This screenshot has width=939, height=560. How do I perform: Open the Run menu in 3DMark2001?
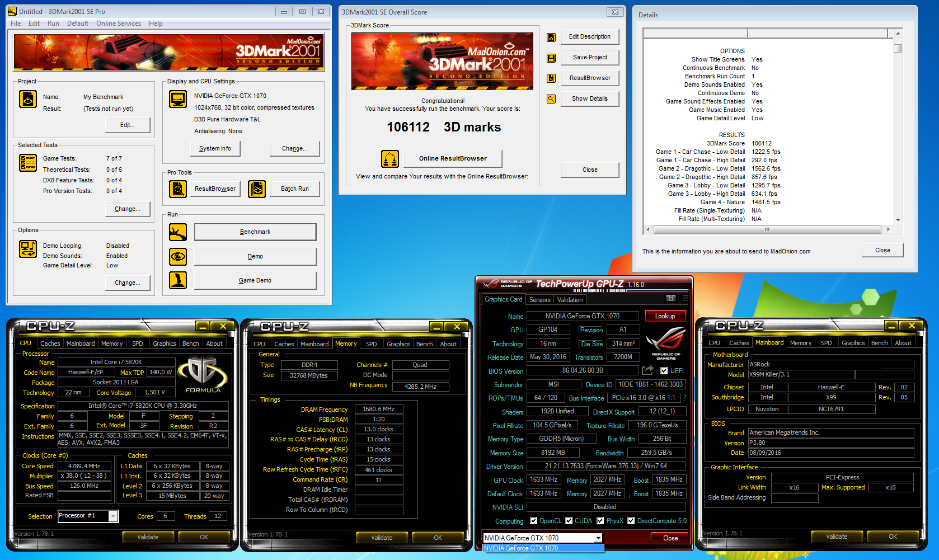click(53, 23)
